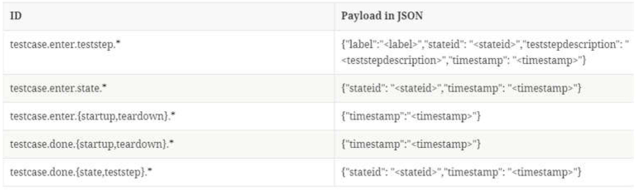Click the <teststepdescription> placeholder on the second line
The width and height of the screenshot is (644, 192).
tap(391, 60)
